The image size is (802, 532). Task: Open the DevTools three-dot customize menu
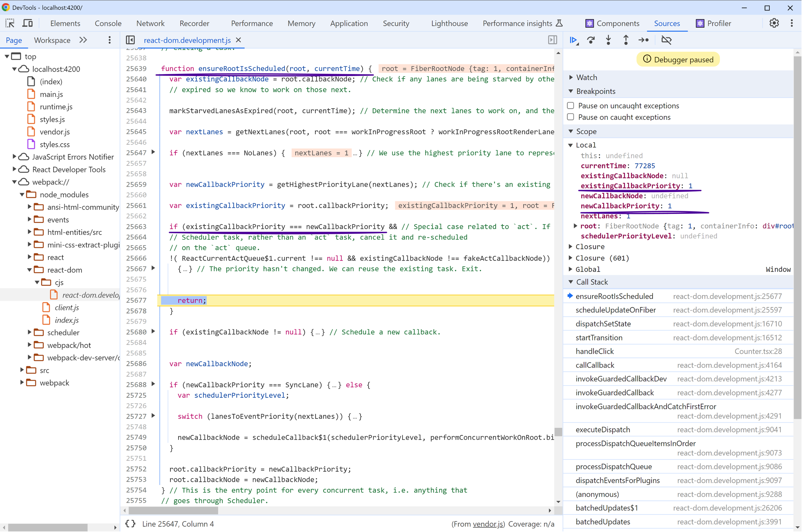pyautogui.click(x=792, y=23)
